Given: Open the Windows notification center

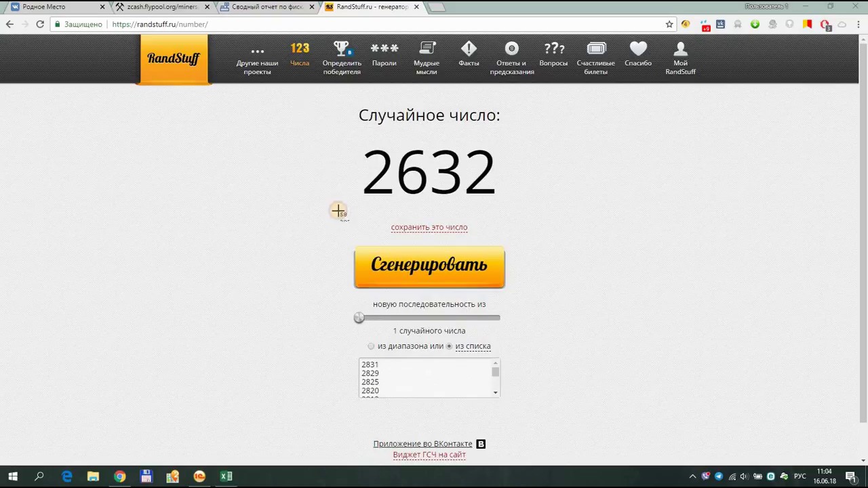Looking at the screenshot, I should (x=850, y=476).
